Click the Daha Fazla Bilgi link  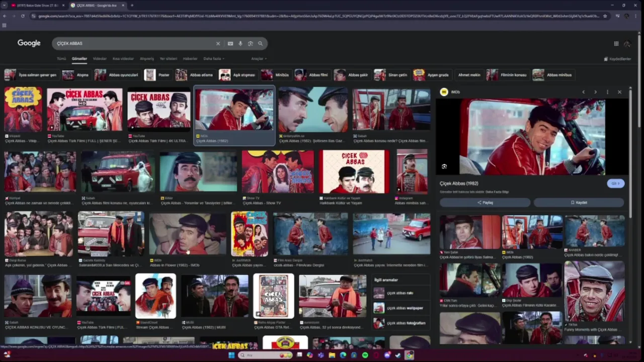498,192
